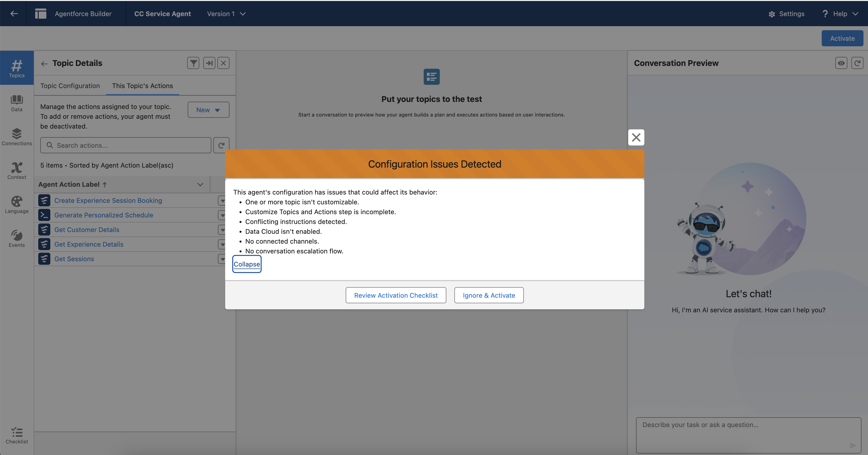Viewport: 868px width, 455px height.
Task: Click the filter icon in Topic Details
Action: [x=193, y=63]
